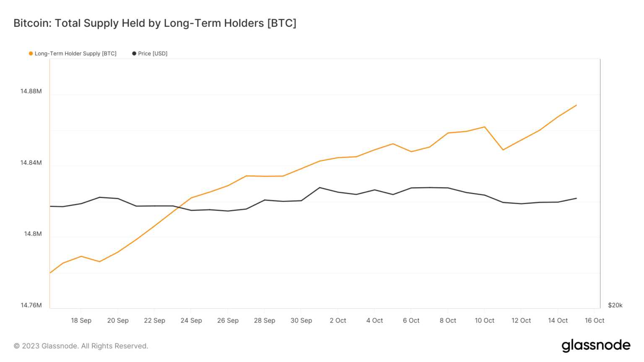Select the 16 Oct date tick label
This screenshot has height=362, width=644.
595,321
